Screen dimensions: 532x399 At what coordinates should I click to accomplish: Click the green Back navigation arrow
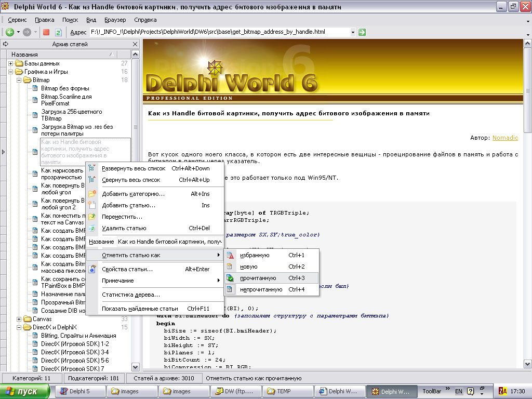[10, 32]
